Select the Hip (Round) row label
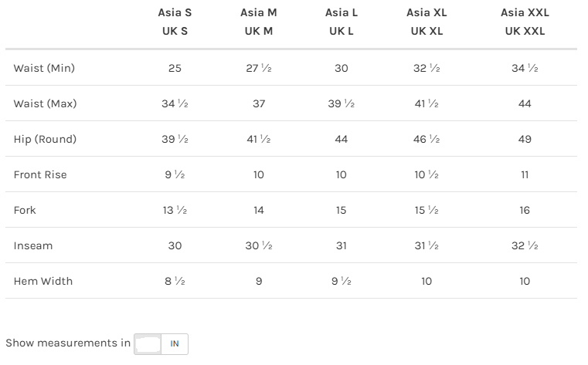This screenshot has width=588, height=365. coord(45,139)
